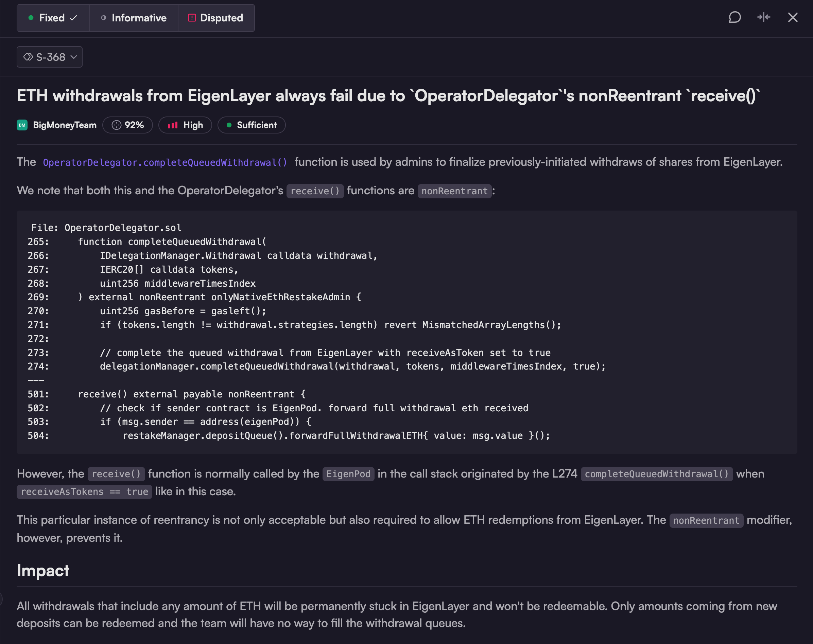Open the chevron next to Fixed
Screen dimensions: 813x644
(x=73, y=18)
